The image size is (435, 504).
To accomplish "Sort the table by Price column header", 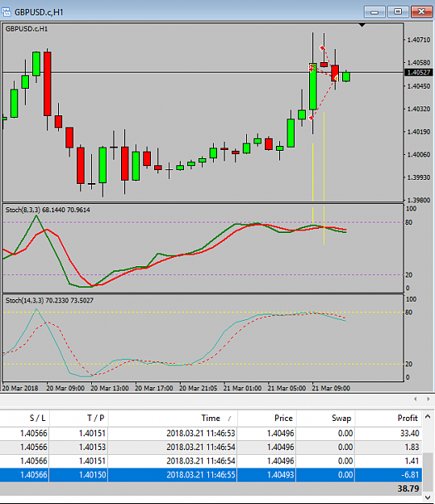I will [283, 418].
